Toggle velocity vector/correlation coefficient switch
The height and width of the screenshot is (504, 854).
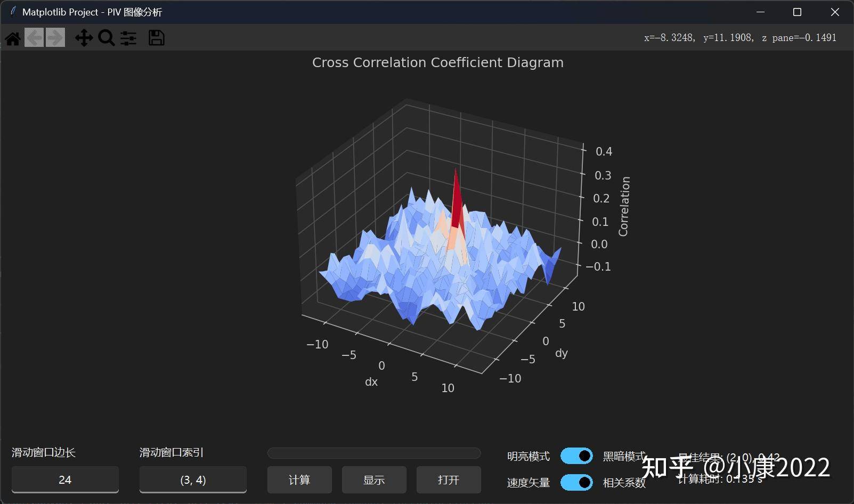576,482
